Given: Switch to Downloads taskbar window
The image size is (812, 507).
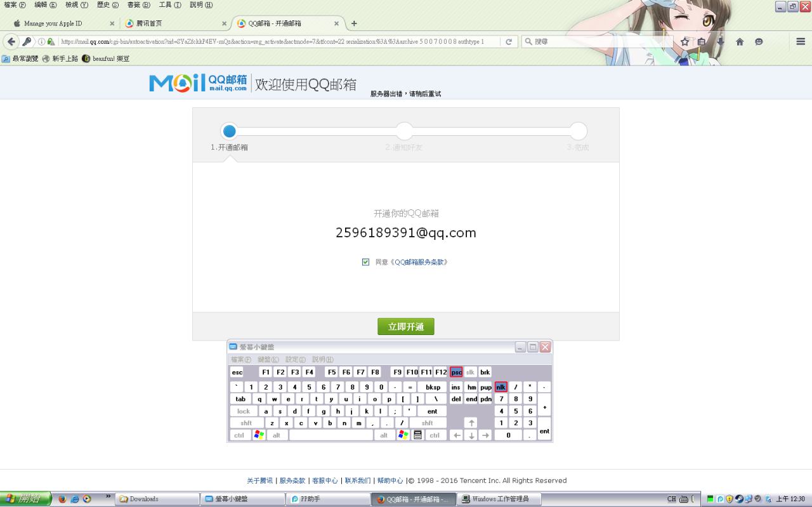Looking at the screenshot, I should (157, 499).
